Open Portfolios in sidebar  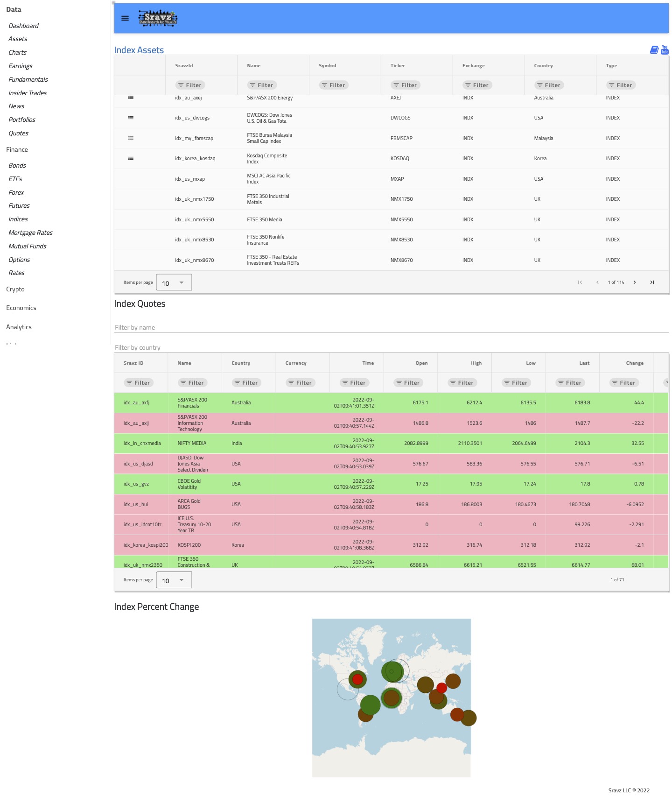(x=22, y=120)
